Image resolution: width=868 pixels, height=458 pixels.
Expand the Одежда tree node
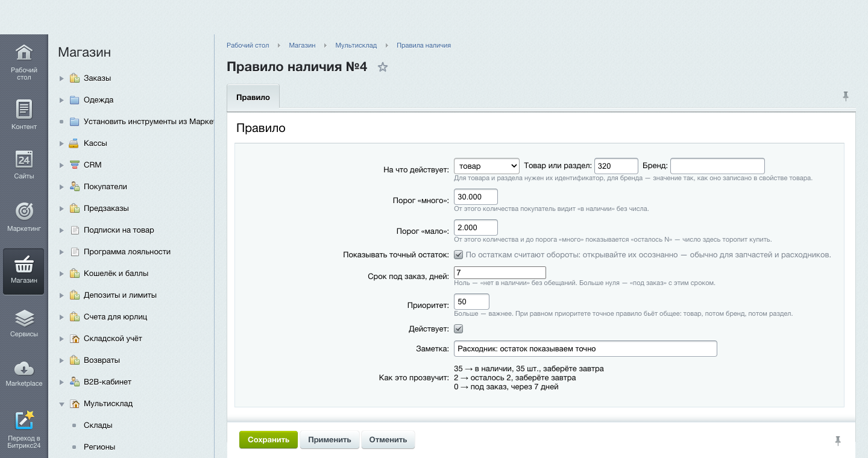[x=61, y=100]
